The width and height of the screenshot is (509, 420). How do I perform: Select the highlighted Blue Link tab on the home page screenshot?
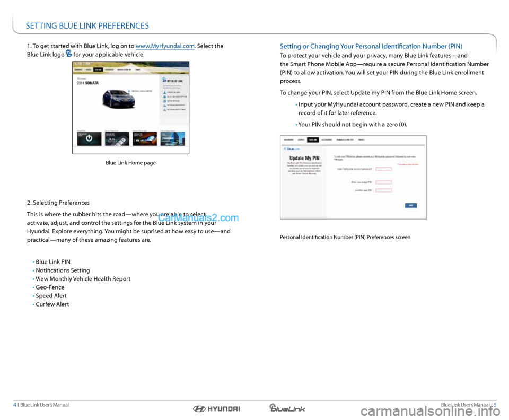pyautogui.click(x=98, y=69)
